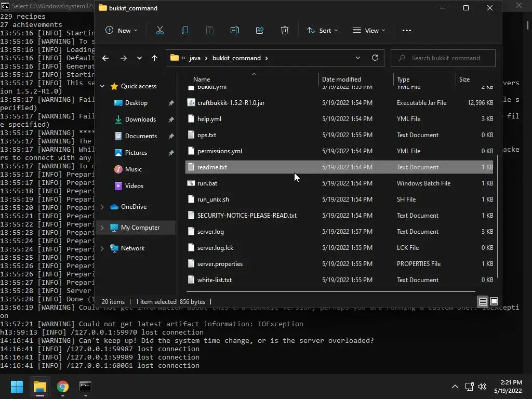532x399 pixels.
Task: Sort by Date modified column header
Action: pyautogui.click(x=341, y=79)
